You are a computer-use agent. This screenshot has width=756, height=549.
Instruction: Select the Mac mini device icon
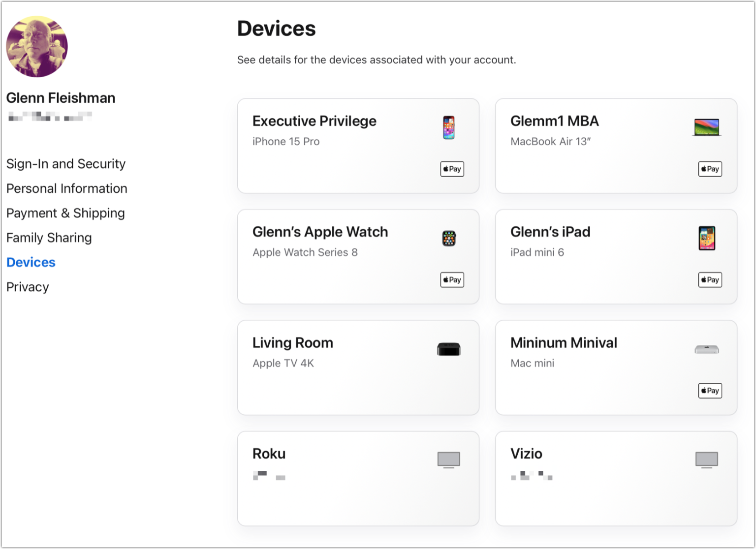point(707,349)
